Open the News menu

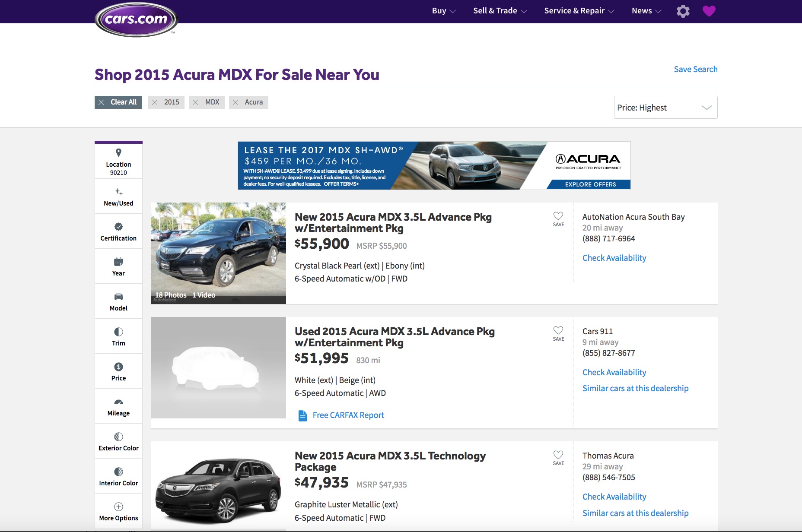pyautogui.click(x=646, y=11)
